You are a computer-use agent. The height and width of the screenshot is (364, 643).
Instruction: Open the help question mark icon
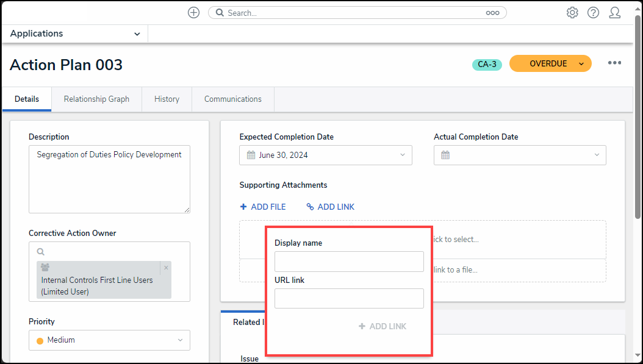[x=593, y=13]
